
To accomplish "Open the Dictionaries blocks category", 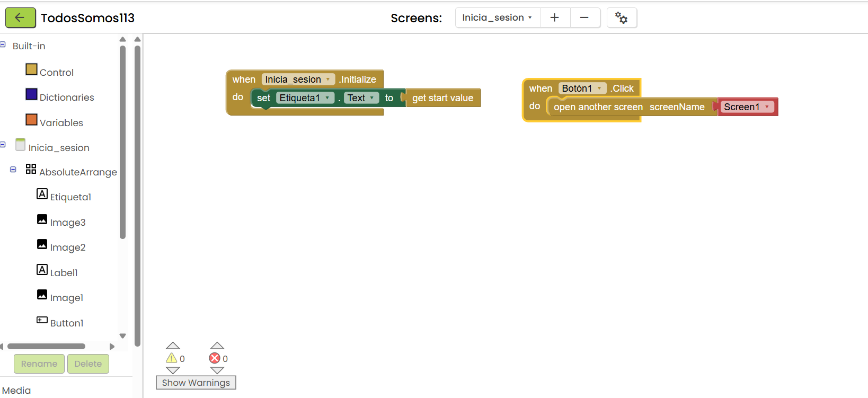I will 66,98.
